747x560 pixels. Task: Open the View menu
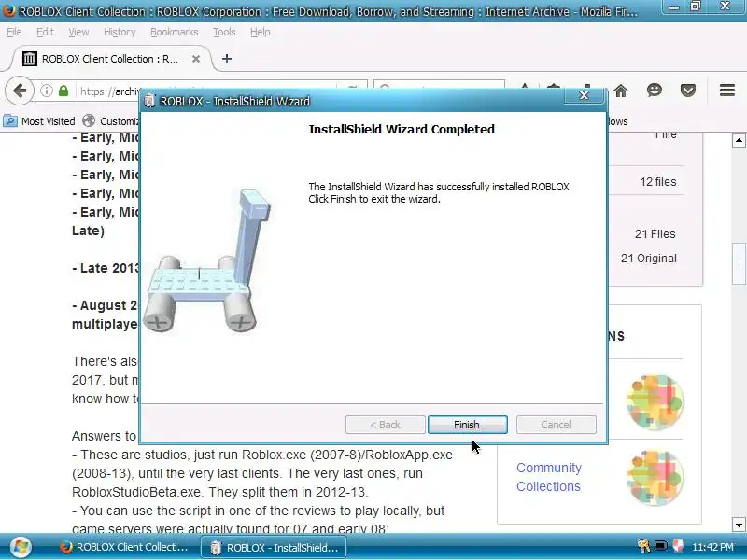78,32
